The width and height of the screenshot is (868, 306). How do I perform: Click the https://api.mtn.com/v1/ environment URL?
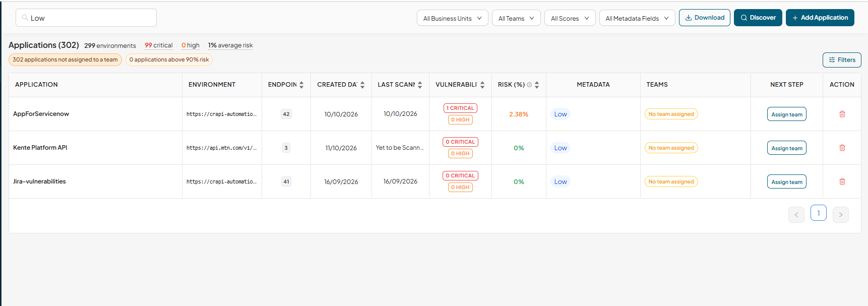221,148
